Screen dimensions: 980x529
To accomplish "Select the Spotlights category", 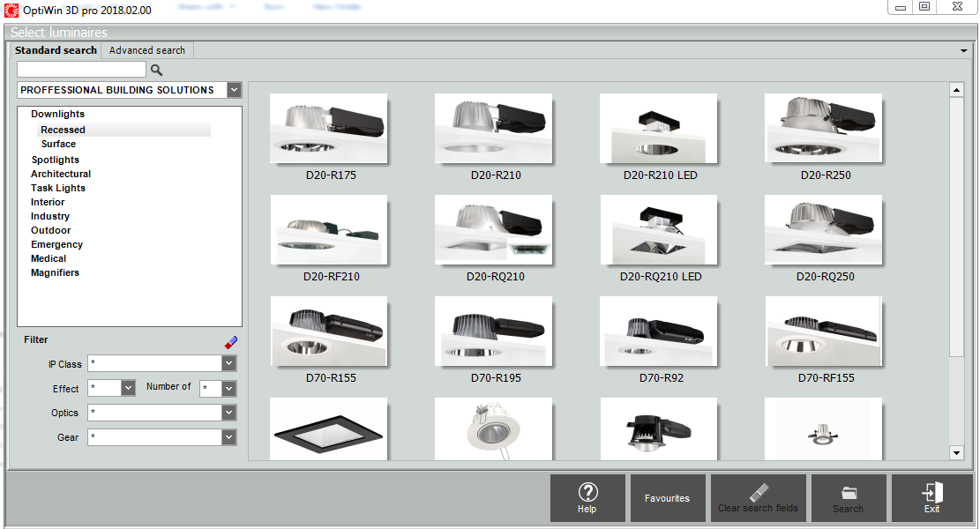I will [x=55, y=160].
